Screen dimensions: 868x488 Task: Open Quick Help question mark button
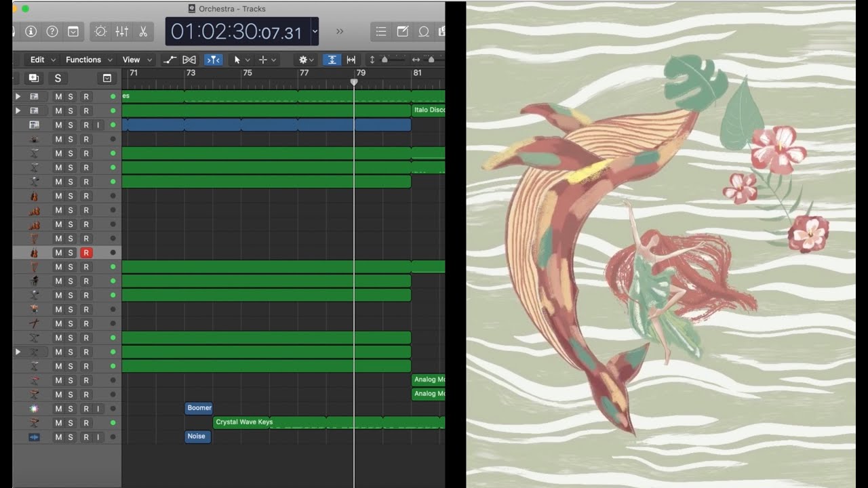click(x=52, y=31)
